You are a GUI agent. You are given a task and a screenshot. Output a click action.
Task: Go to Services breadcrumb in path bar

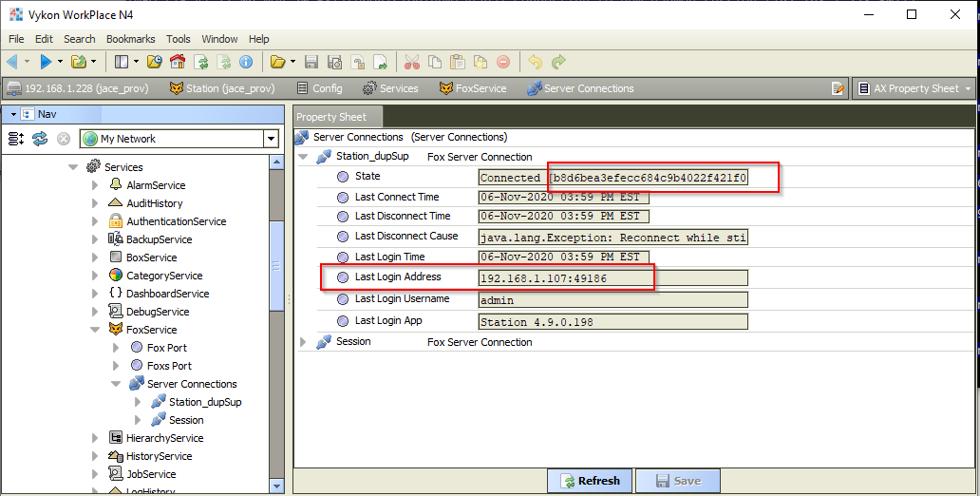(x=390, y=88)
